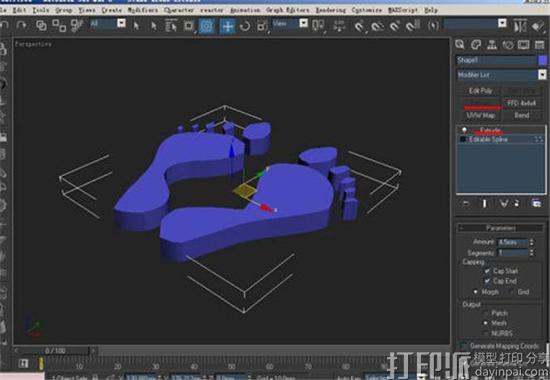Screen dimensions: 550x380
Task: Toggle the Angle Snap icon
Action: [377, 26]
